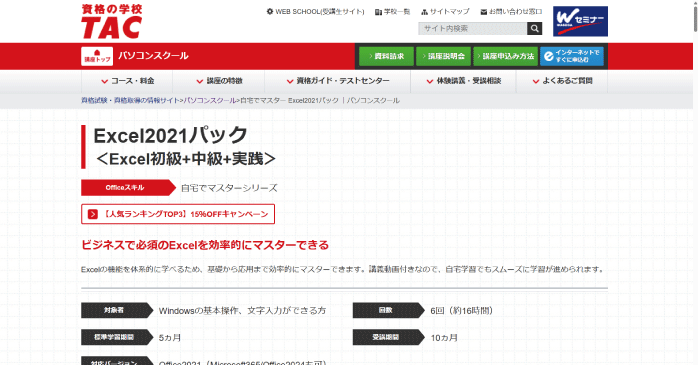Click the Officeスキル red tag
698x365 pixels.
pos(128,188)
